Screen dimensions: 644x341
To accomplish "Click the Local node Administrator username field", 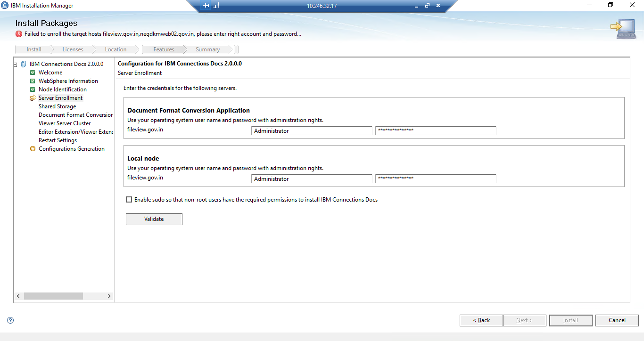I will [312, 179].
